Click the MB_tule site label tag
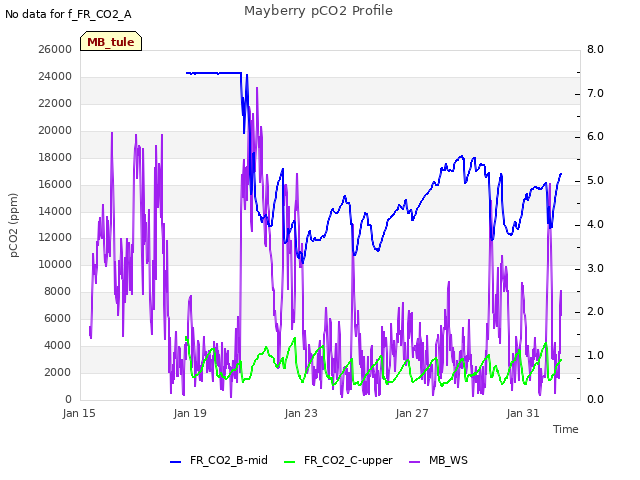 click(x=111, y=41)
